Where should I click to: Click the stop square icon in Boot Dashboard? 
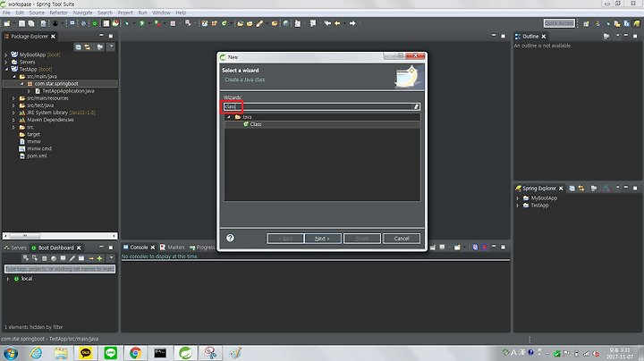(x=45, y=258)
